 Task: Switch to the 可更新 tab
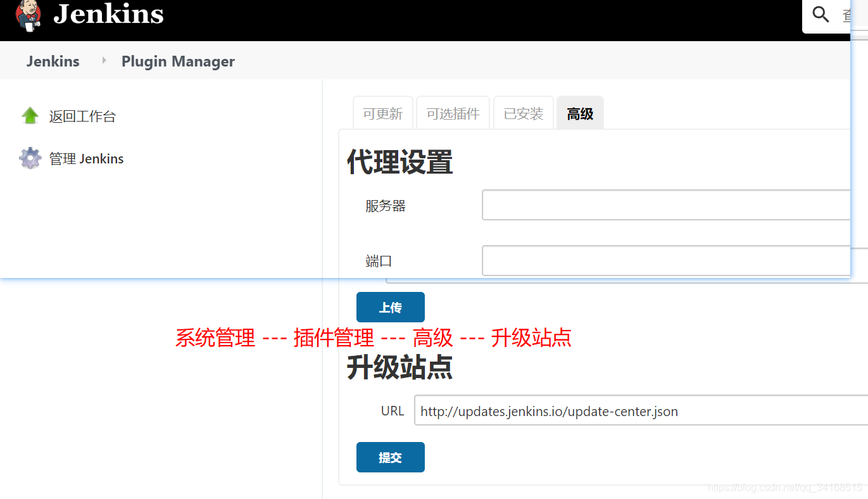coord(383,113)
